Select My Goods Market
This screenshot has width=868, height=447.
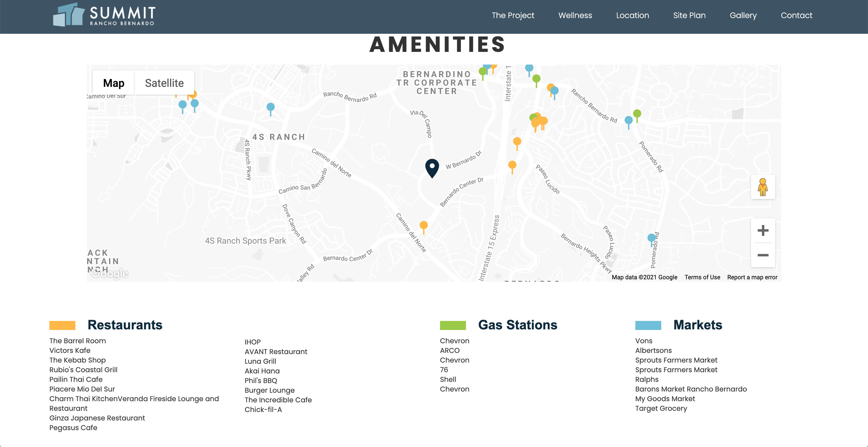[x=665, y=399]
